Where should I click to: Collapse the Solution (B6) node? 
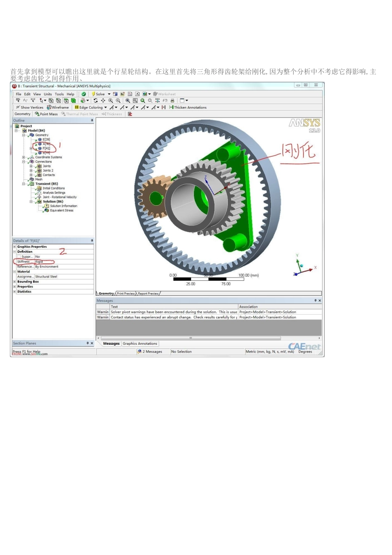[x=31, y=202]
